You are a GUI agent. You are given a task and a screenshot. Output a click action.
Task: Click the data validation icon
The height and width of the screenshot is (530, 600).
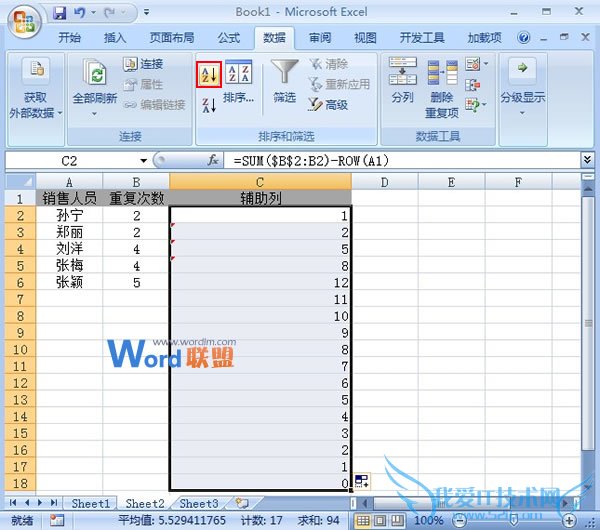pos(473,64)
